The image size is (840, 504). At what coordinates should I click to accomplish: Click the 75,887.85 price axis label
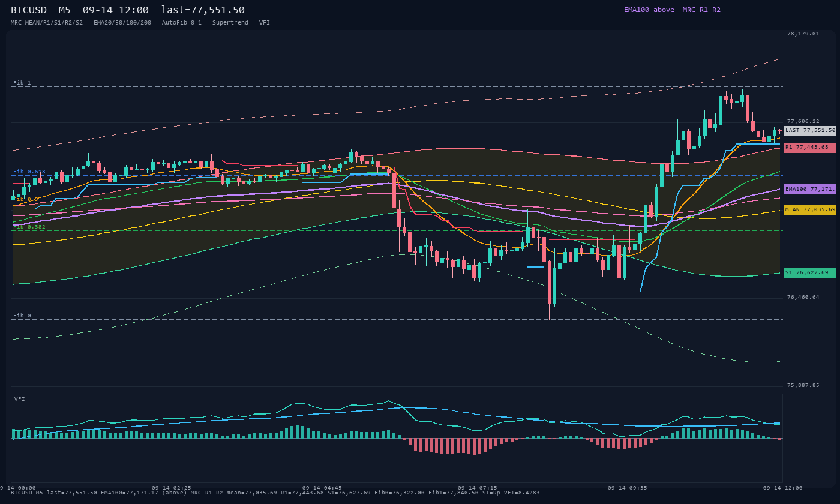(x=803, y=385)
